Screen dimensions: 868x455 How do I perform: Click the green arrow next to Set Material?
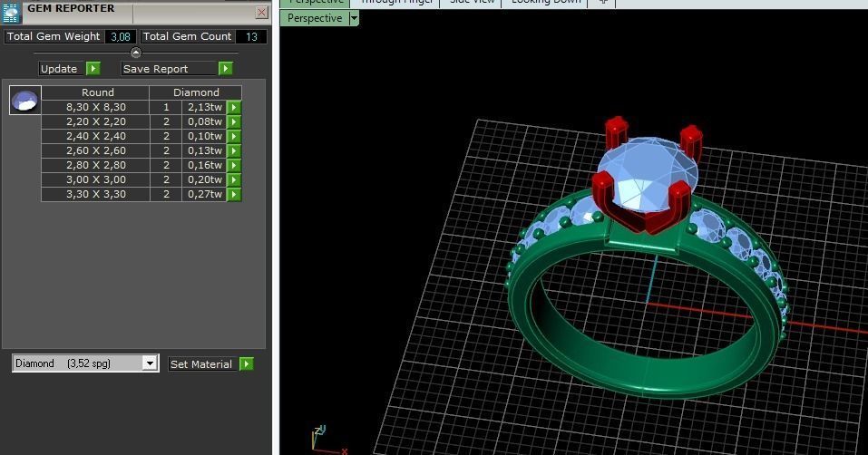(247, 363)
